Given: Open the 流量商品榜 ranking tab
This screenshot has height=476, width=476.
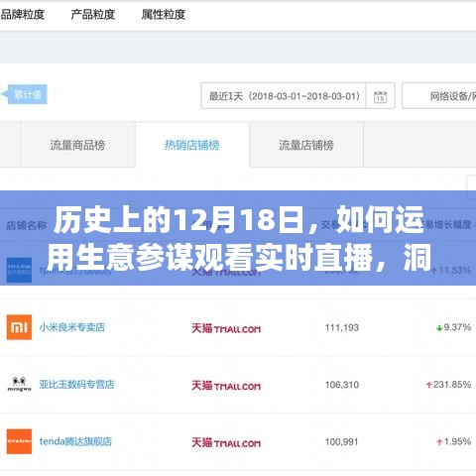Looking at the screenshot, I should click(78, 145).
